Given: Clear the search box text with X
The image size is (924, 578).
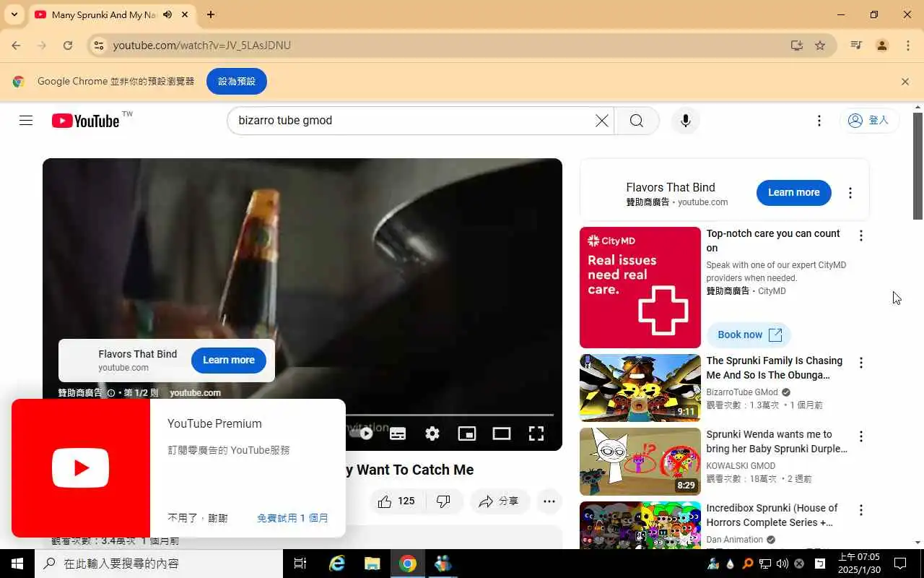Looking at the screenshot, I should [601, 121].
